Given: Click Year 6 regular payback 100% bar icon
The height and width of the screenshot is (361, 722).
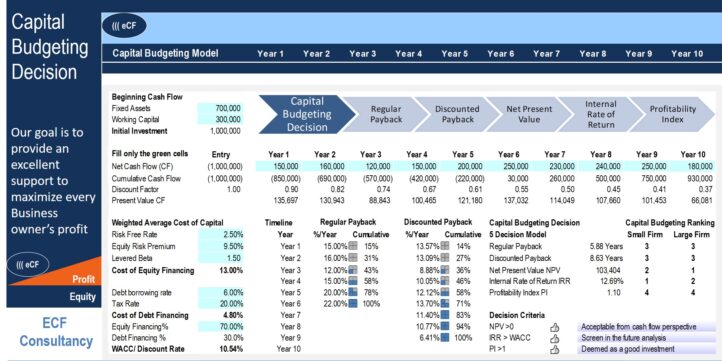Looking at the screenshot, I should [x=353, y=303].
